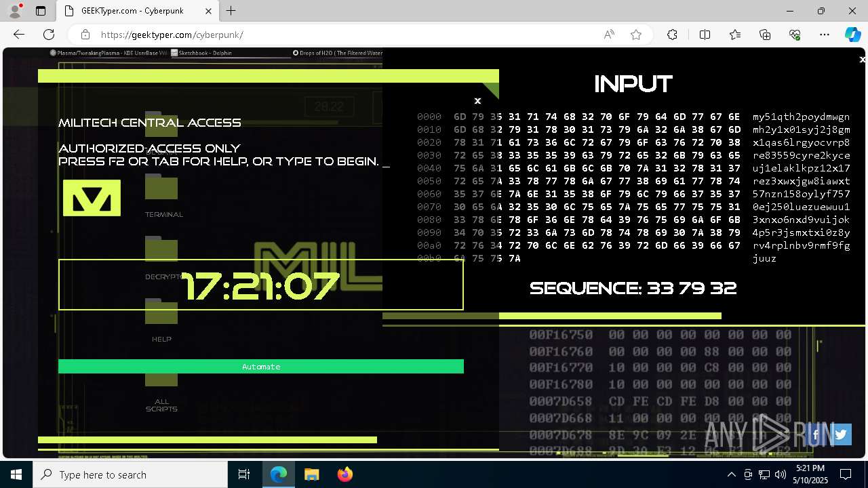Close the GEEKTyper tab

click(209, 11)
